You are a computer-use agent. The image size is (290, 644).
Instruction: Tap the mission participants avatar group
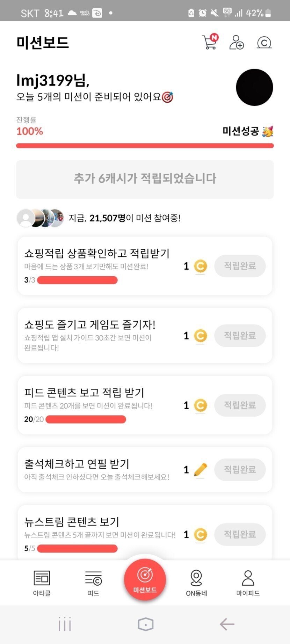(41, 218)
